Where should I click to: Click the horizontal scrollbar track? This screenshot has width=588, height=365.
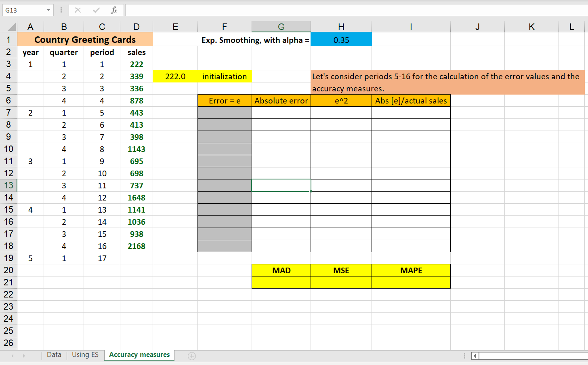(533, 356)
